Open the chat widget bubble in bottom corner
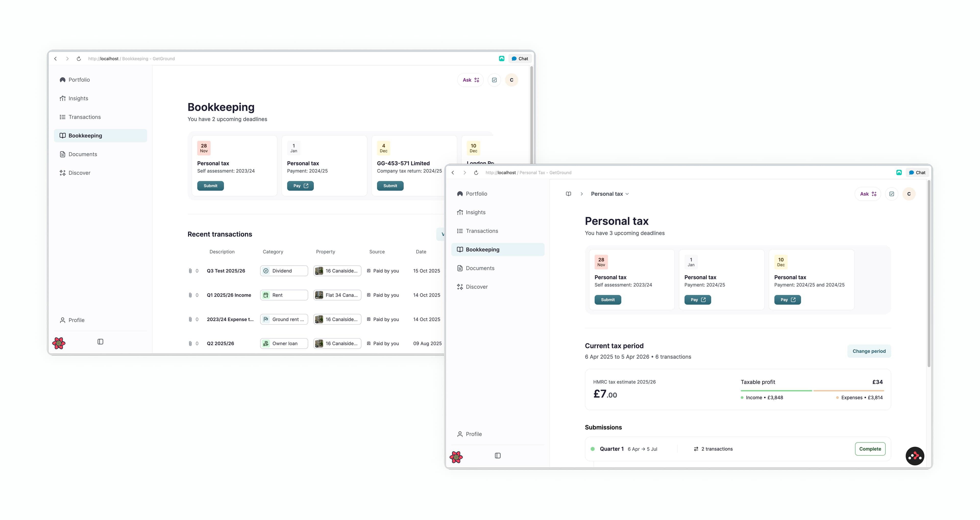The height and width of the screenshot is (520, 980). pos(915,456)
